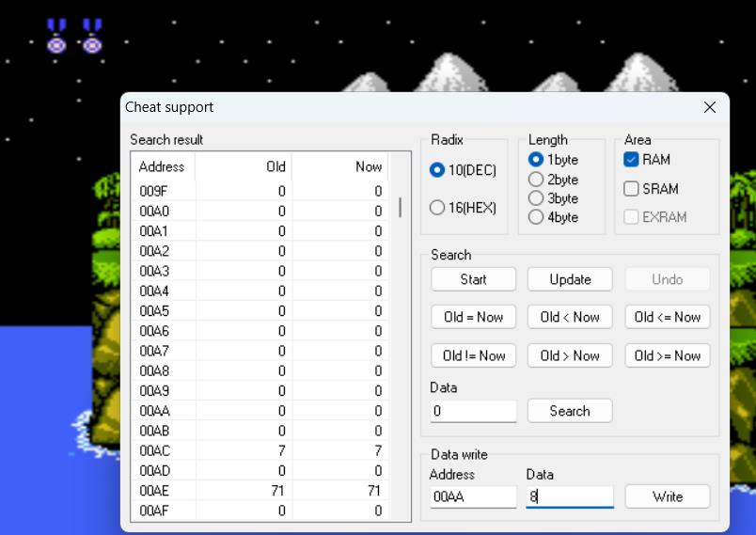
Task: Select address row 00AF
Action: 260,511
